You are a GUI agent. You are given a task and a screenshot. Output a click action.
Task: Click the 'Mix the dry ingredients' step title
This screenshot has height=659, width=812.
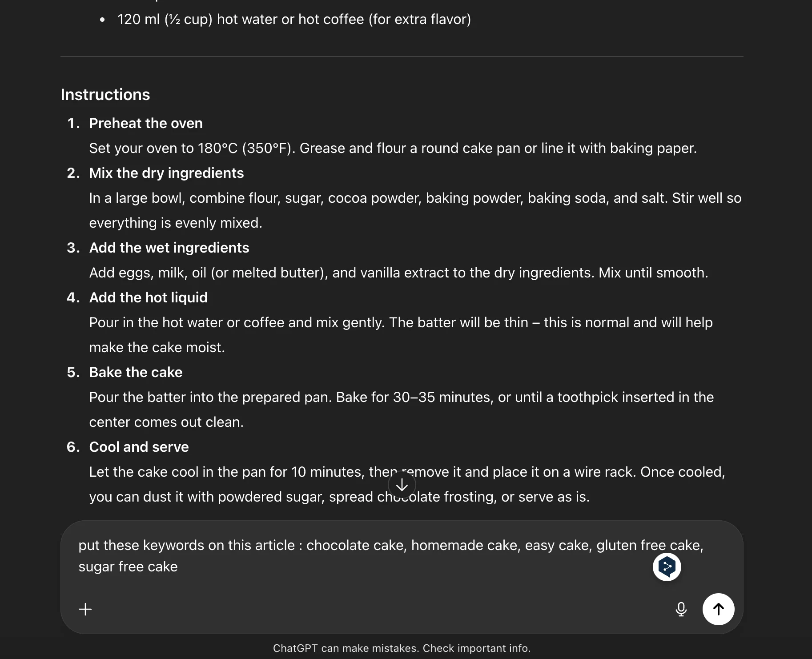pos(166,173)
